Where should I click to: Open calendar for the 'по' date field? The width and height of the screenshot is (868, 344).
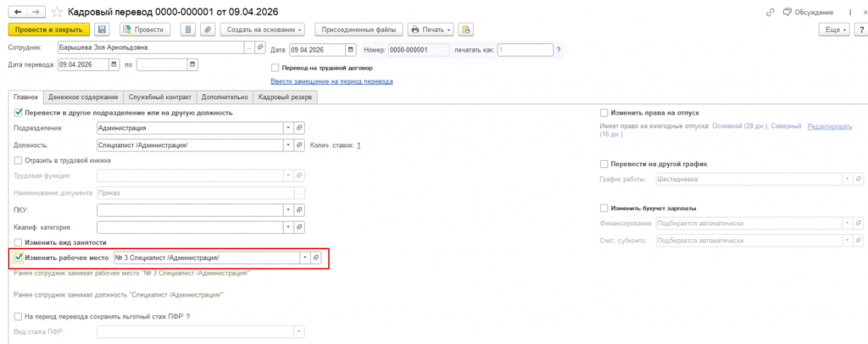pos(192,64)
